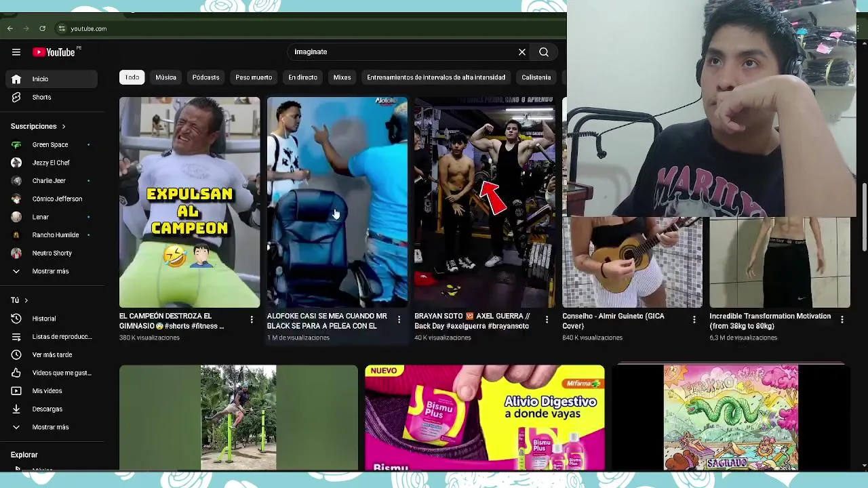Clear the search text with the X icon
Viewport: 868px width, 488px height.
(522, 52)
